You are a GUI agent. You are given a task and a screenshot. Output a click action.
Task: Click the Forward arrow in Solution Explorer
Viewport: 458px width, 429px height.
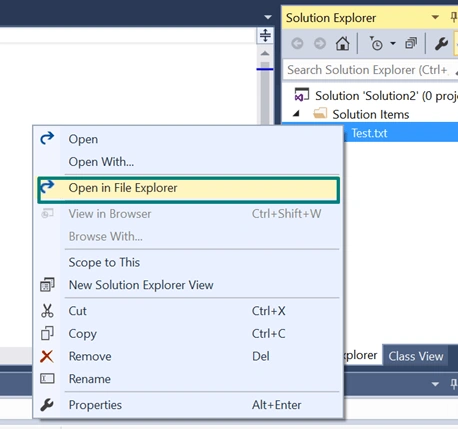coord(320,44)
